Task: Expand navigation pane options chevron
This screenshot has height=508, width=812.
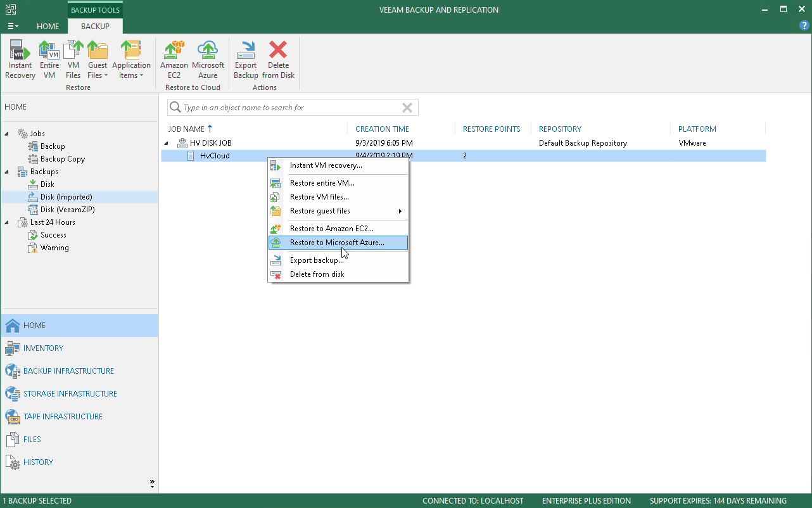Action: (x=152, y=484)
